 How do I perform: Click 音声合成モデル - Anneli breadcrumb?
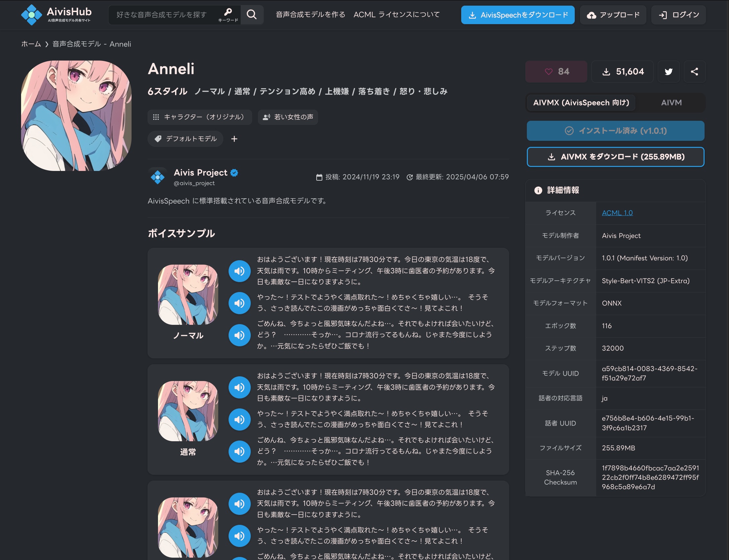(x=92, y=44)
